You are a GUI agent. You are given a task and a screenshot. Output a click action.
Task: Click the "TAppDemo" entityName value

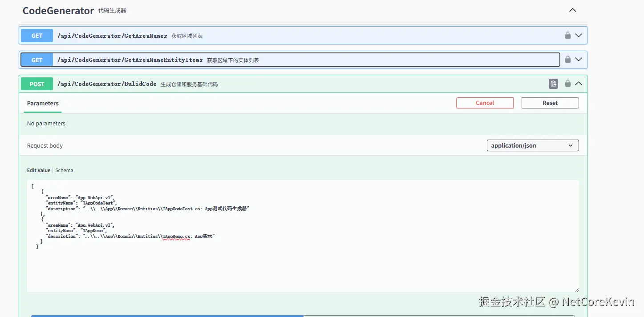[93, 231]
